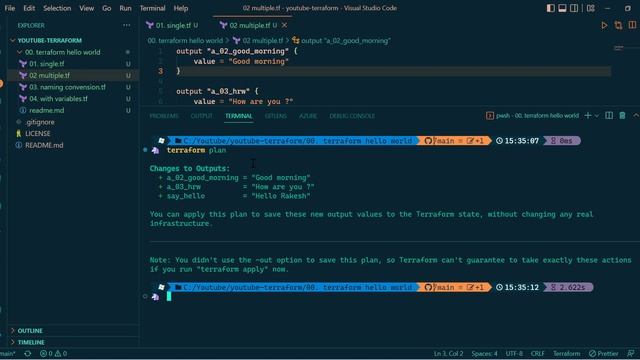Click git branch main in status bar
The image size is (640, 360).
[7, 353]
